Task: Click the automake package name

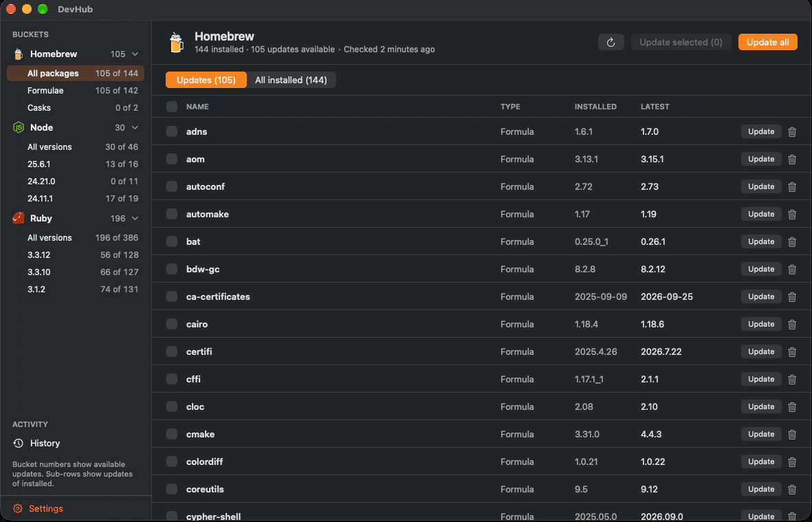Action: 208,214
